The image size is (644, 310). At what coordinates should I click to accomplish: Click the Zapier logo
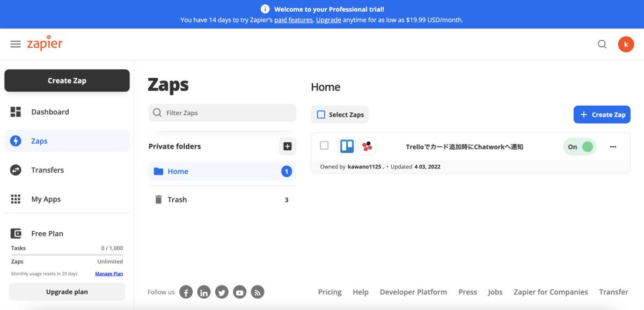[45, 44]
